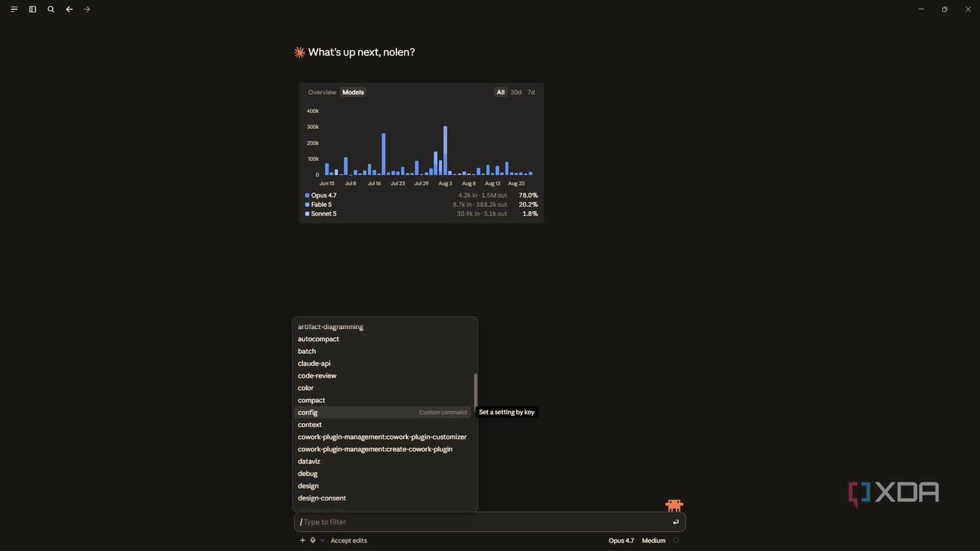Open the search magnifier icon
The height and width of the screenshot is (551, 980).
(x=51, y=9)
